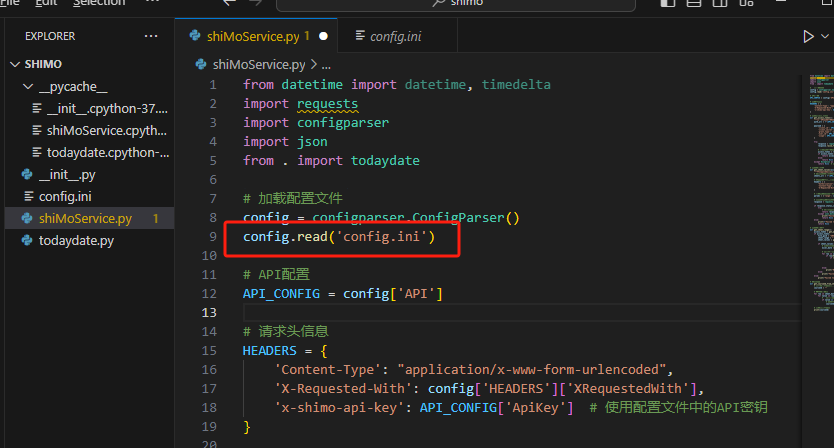Click shiMoService.py in the breadcrumb
The image size is (834, 448).
coord(260,65)
